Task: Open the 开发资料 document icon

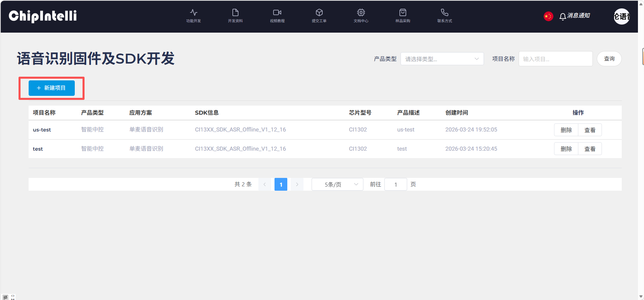Action: coord(235,12)
